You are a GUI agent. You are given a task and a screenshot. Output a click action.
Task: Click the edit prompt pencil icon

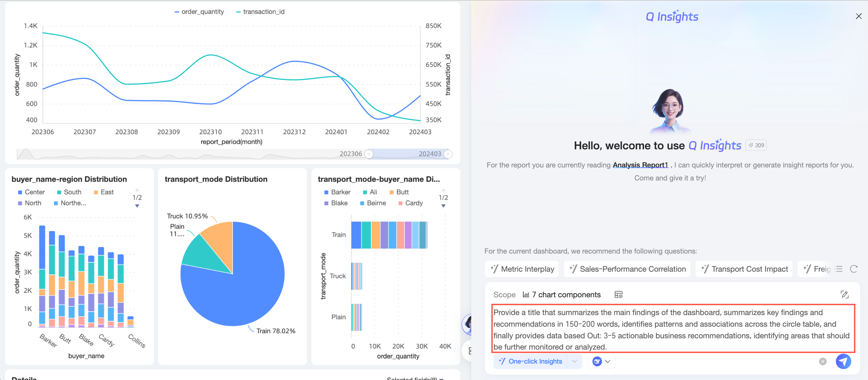pyautogui.click(x=844, y=294)
